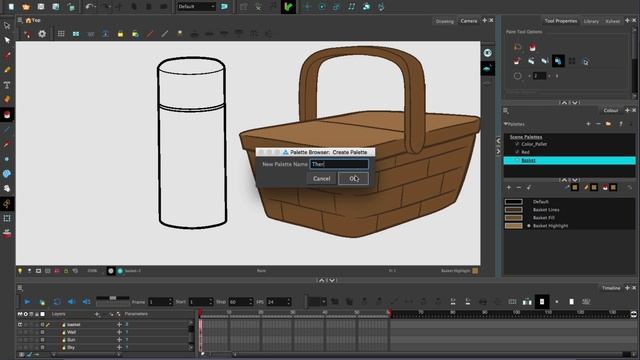The width and height of the screenshot is (640, 360).
Task: Switch to the Drawing view tab
Action: click(x=444, y=21)
